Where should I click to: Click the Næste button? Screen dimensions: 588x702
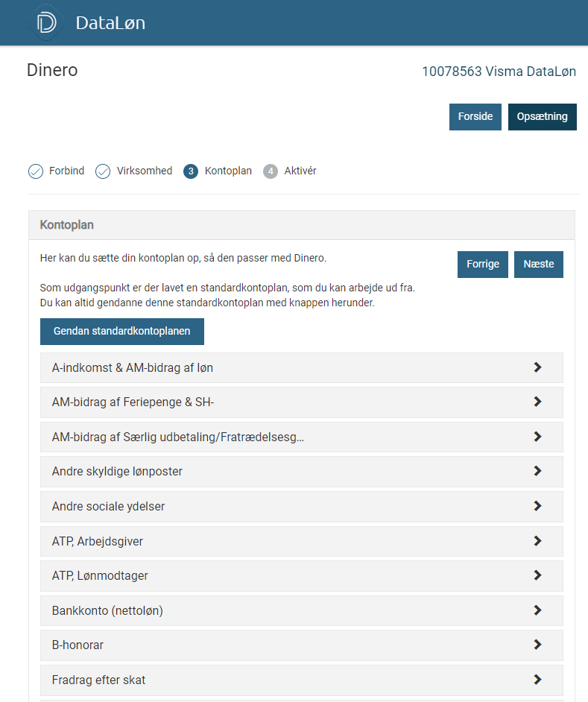click(539, 264)
